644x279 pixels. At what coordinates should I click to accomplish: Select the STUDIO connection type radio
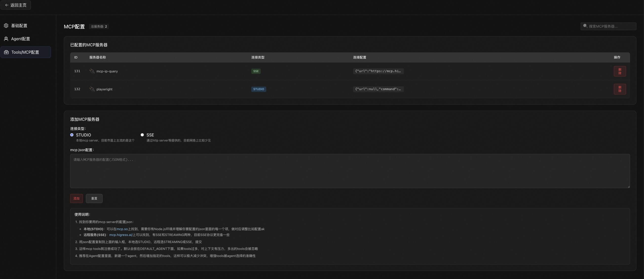click(x=72, y=135)
